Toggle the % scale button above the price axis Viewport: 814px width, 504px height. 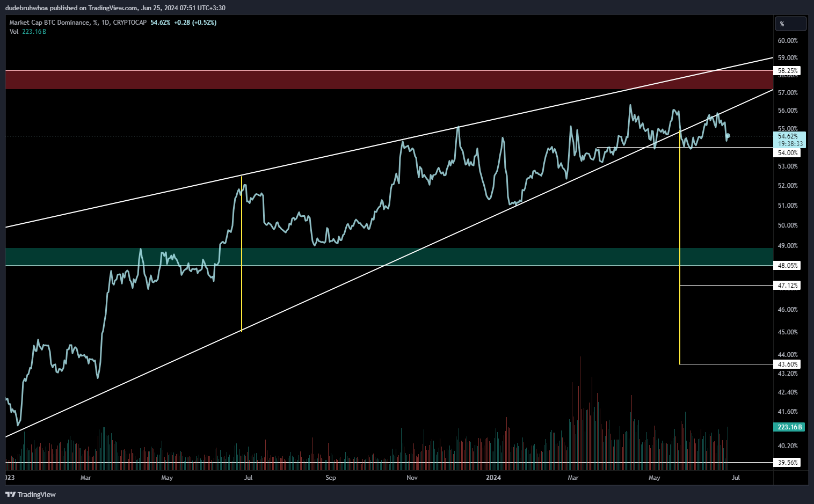(x=791, y=24)
